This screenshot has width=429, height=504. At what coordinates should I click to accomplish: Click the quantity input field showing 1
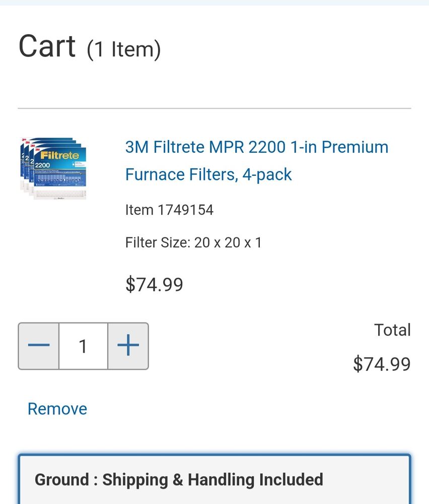tap(83, 346)
